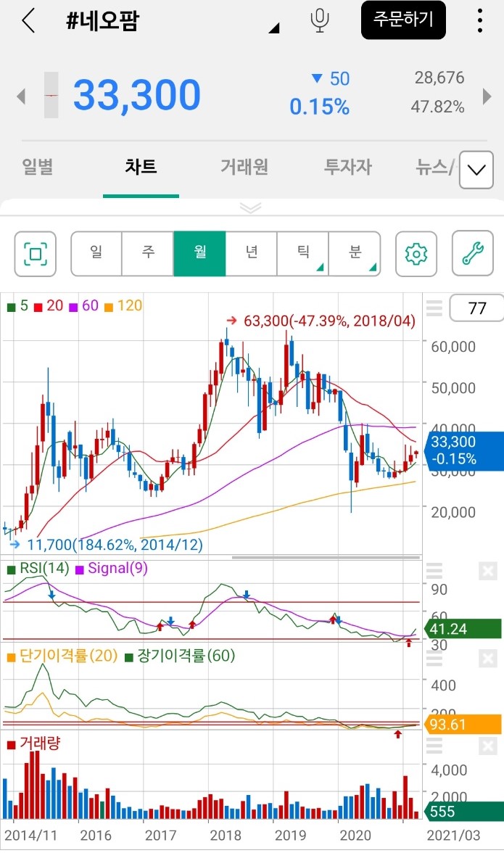Screen dimensions: 504x853
Task: Tap the RSI(14) legend label
Action: (38, 569)
